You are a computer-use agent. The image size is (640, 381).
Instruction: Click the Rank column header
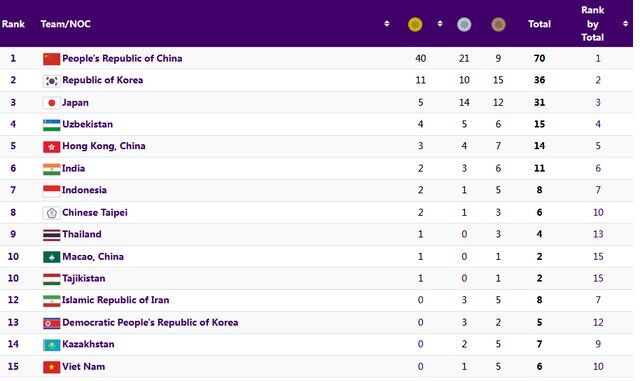point(13,24)
